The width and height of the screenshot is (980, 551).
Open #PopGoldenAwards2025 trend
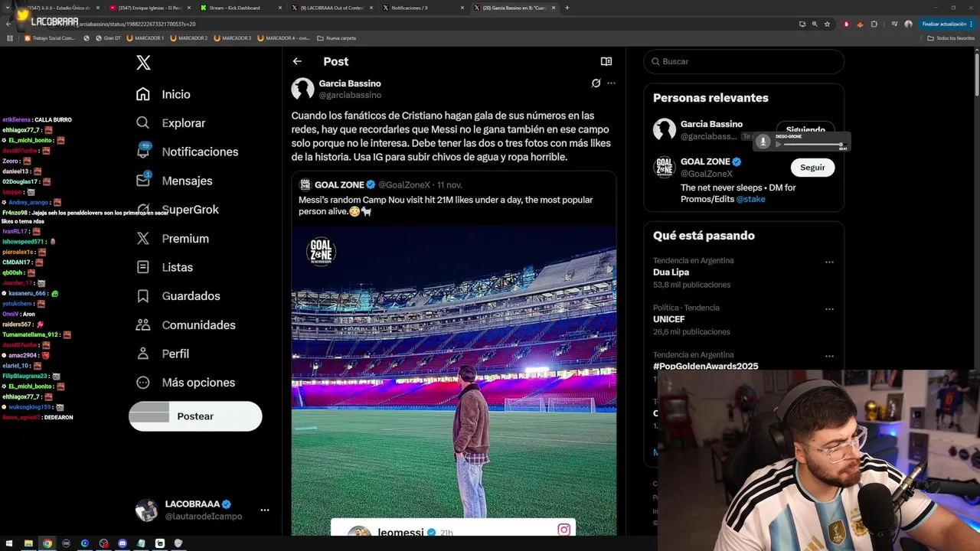pyautogui.click(x=705, y=366)
